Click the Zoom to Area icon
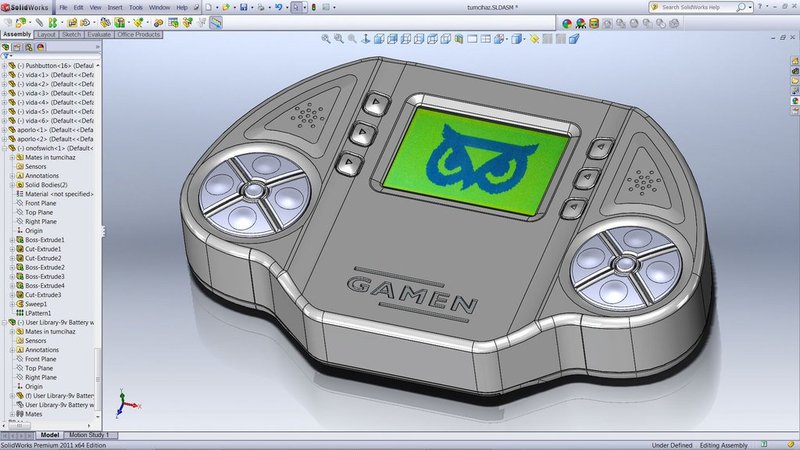The height and width of the screenshot is (450, 800). [339, 39]
